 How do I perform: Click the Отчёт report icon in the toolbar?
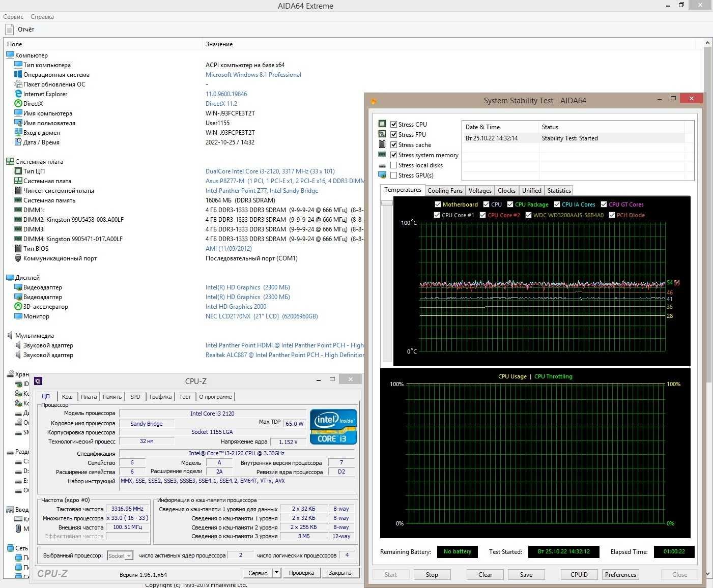[x=9, y=30]
